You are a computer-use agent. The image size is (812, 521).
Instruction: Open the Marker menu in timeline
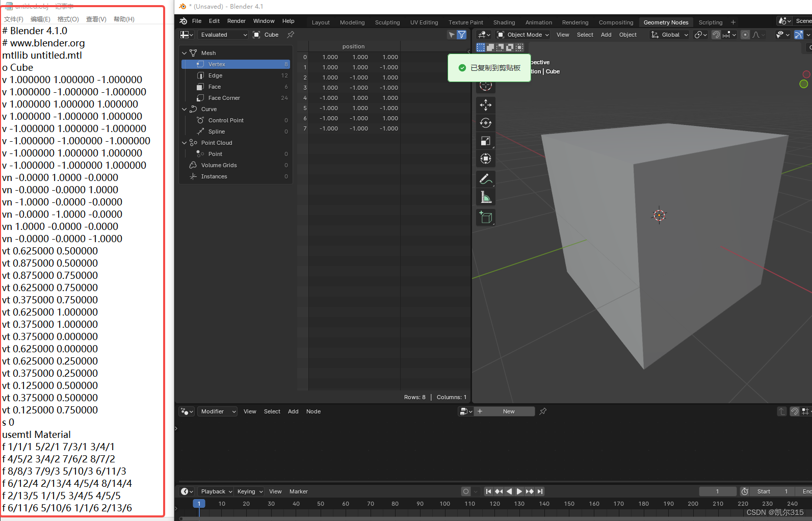pos(298,491)
